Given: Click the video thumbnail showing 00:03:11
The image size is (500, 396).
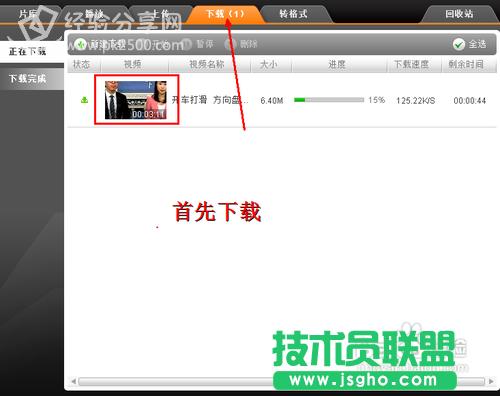Looking at the screenshot, I should [x=136, y=100].
